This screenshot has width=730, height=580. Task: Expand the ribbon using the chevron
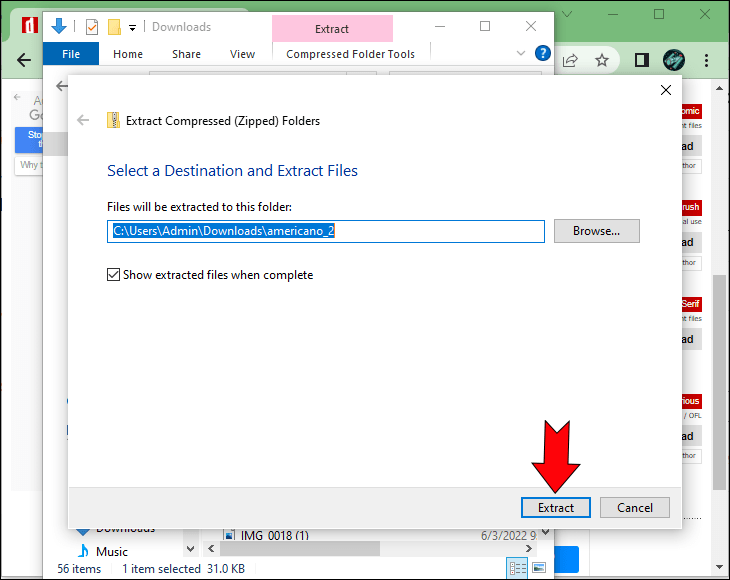point(521,53)
